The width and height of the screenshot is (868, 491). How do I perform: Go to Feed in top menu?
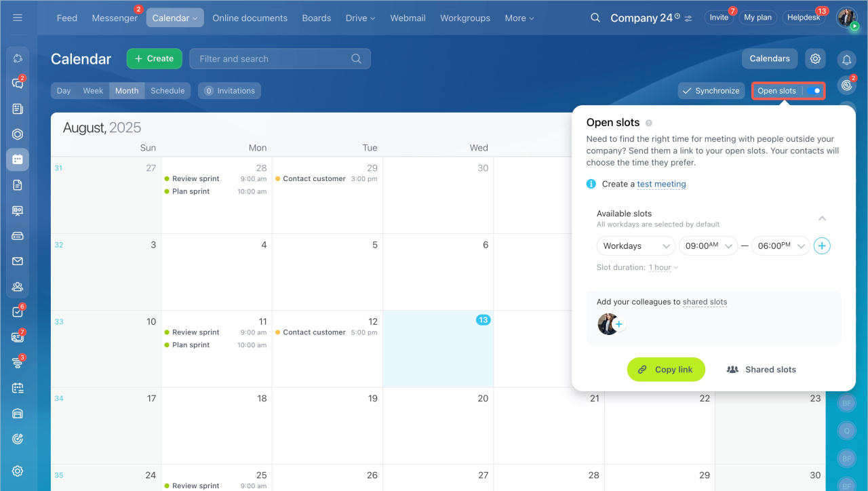(x=67, y=18)
